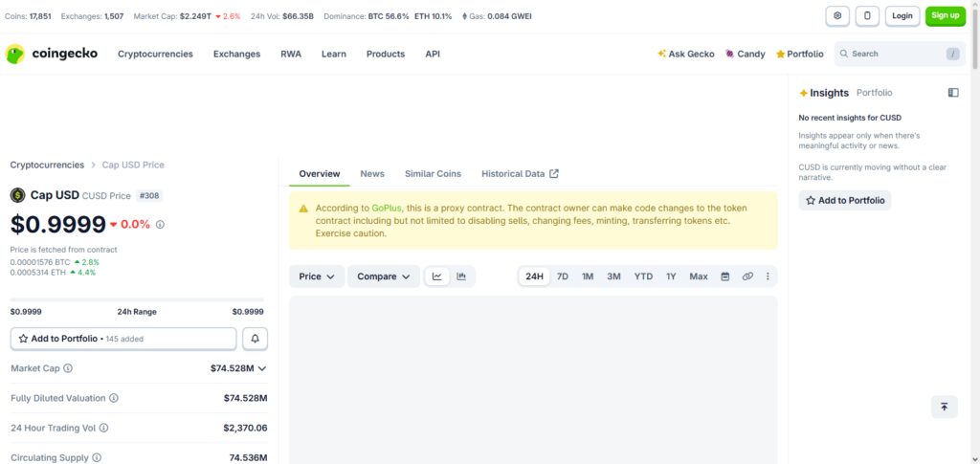Open Ask Gecko assistant
Image resolution: width=980 pixels, height=464 pixels.
coord(685,54)
